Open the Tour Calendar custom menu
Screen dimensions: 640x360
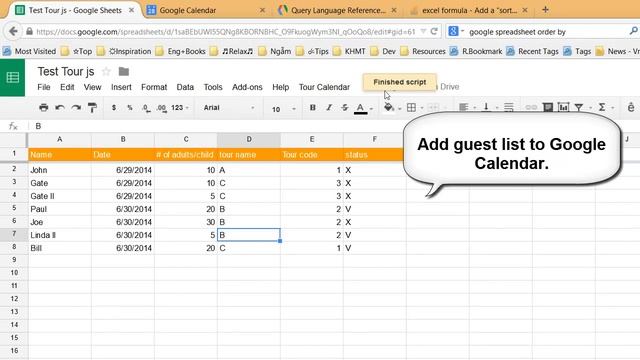(x=324, y=87)
